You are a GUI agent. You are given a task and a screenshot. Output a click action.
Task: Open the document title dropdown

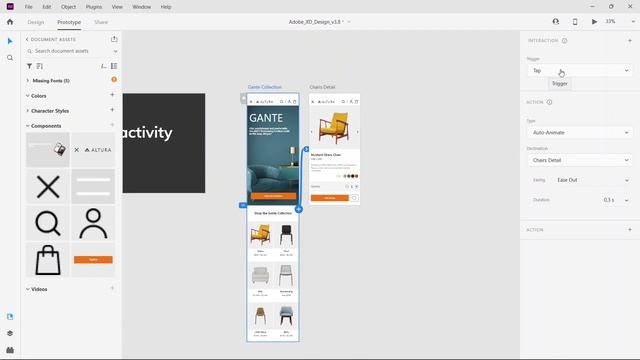tap(349, 22)
